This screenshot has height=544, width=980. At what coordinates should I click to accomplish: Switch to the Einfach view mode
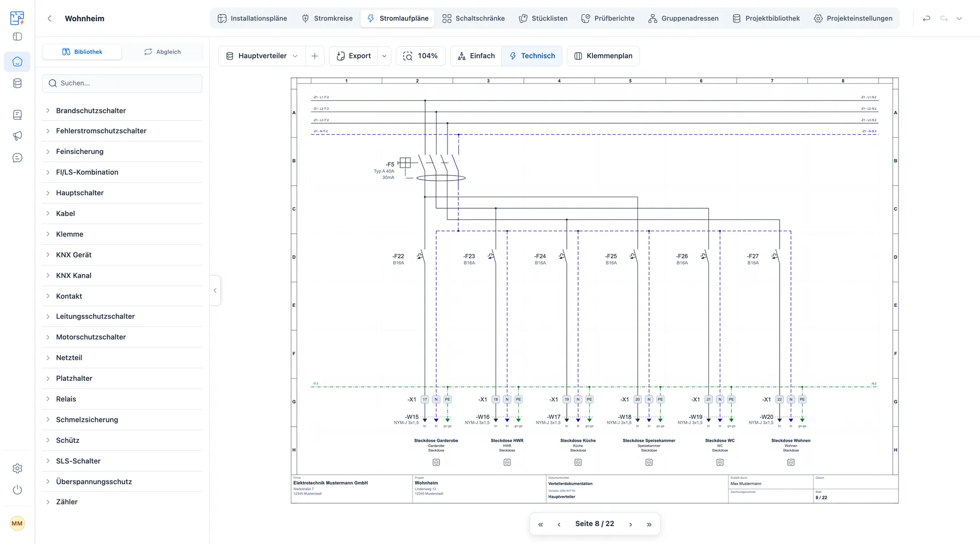click(476, 56)
